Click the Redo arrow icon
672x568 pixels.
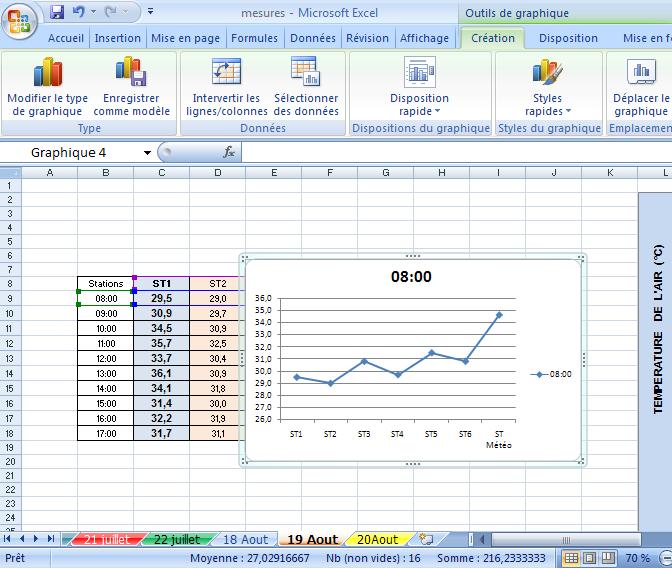tap(111, 12)
